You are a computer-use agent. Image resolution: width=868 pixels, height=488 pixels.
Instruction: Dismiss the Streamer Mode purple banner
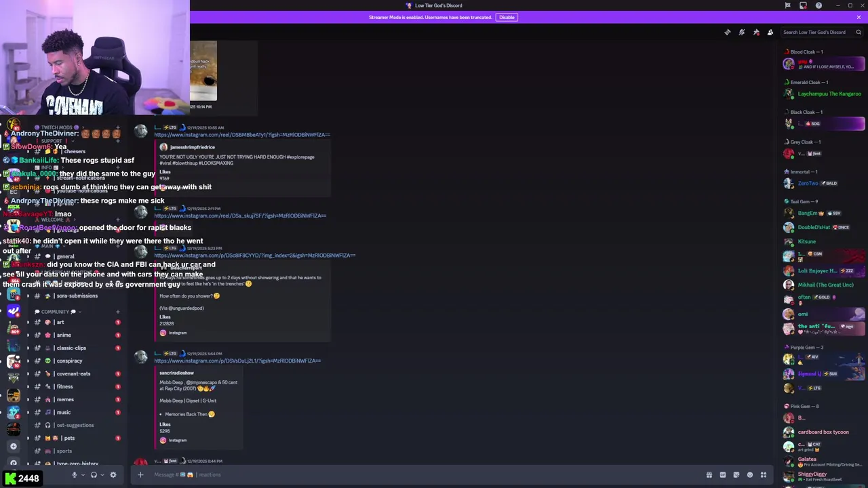859,17
